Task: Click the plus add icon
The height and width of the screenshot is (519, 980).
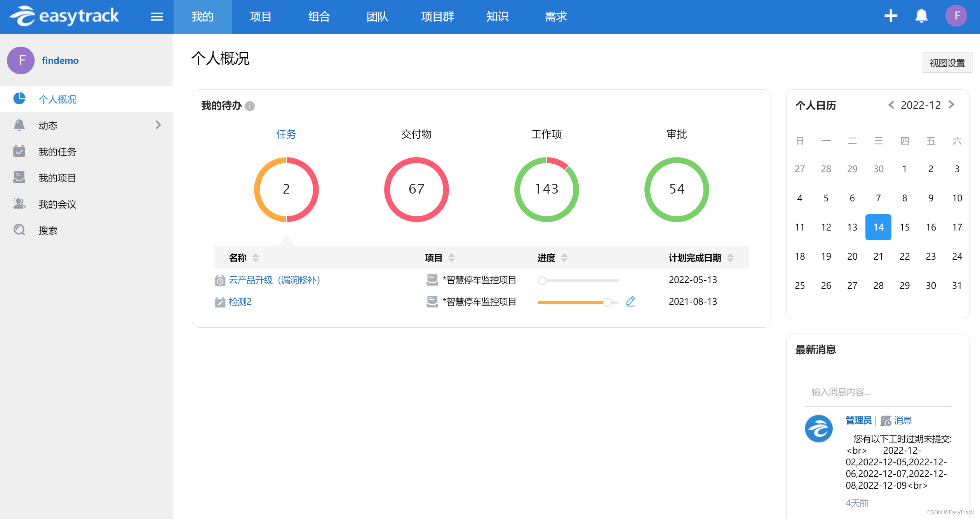Action: pos(891,16)
